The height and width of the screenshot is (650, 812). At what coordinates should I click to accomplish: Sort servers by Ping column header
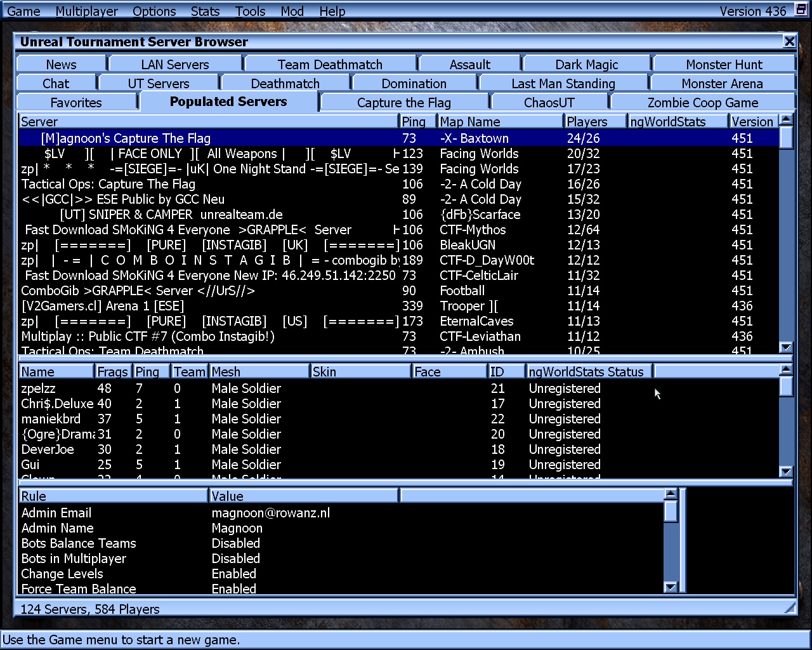[x=418, y=121]
